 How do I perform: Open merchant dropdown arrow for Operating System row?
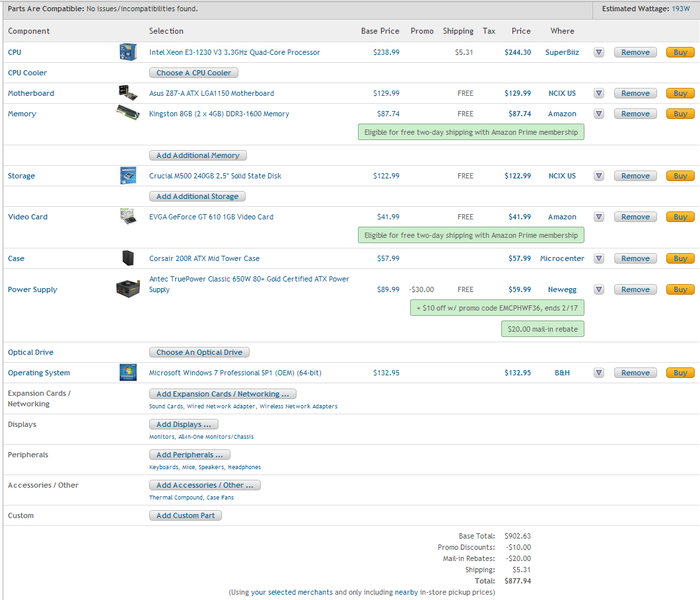pyautogui.click(x=599, y=373)
